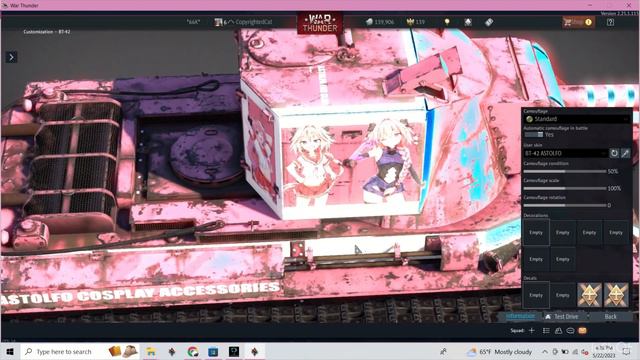Adjust the Camouflage scale slider
This screenshot has height=360, width=640.
click(x=565, y=188)
